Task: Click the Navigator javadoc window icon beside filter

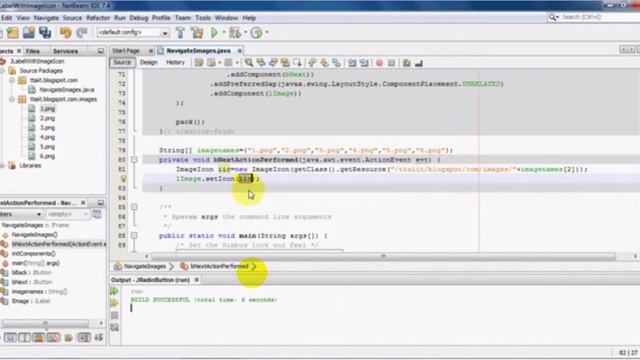Action: [97, 214]
